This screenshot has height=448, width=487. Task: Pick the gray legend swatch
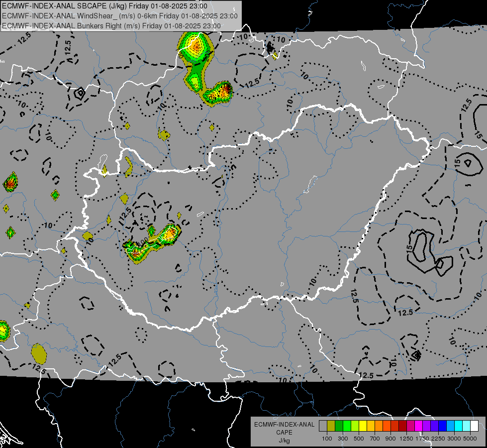(x=323, y=426)
